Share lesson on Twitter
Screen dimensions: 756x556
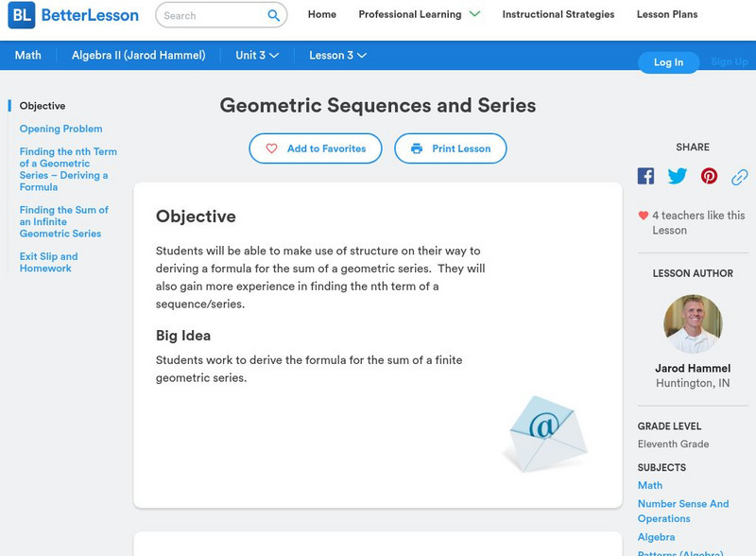coord(678,176)
